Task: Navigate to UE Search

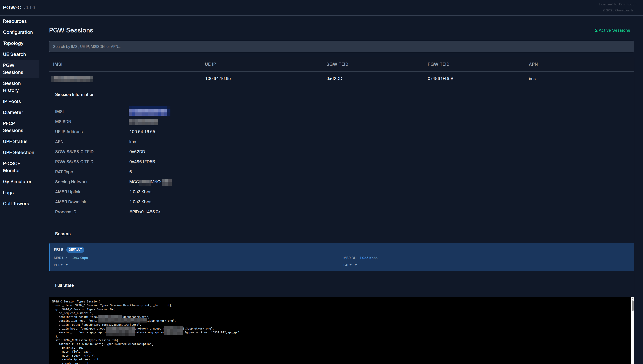Action: (14, 54)
